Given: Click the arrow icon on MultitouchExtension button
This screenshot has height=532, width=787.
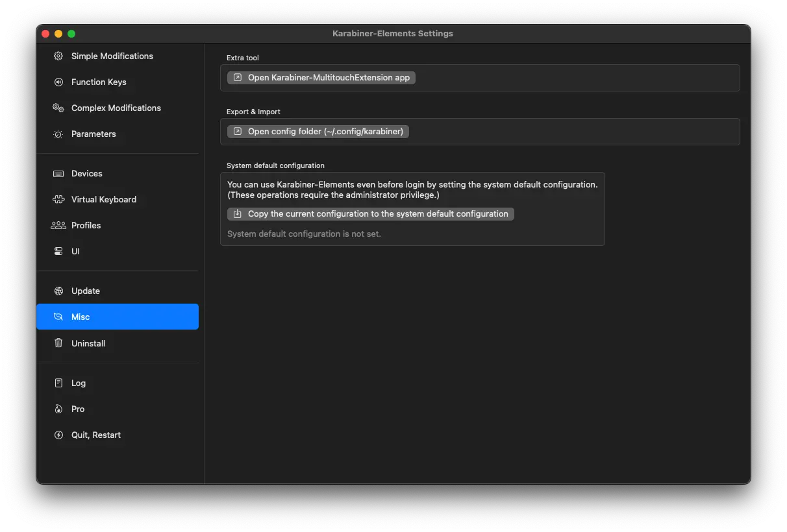Looking at the screenshot, I should 238,77.
